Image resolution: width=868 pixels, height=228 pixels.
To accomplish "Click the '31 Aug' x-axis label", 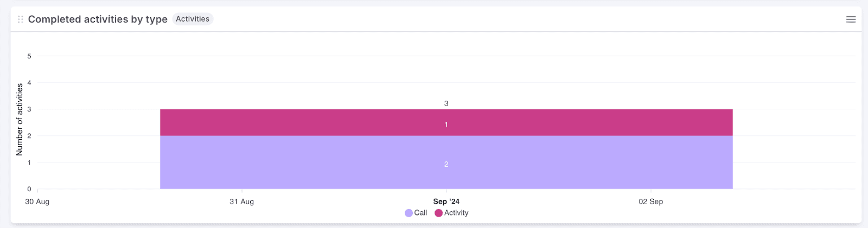I will (241, 201).
